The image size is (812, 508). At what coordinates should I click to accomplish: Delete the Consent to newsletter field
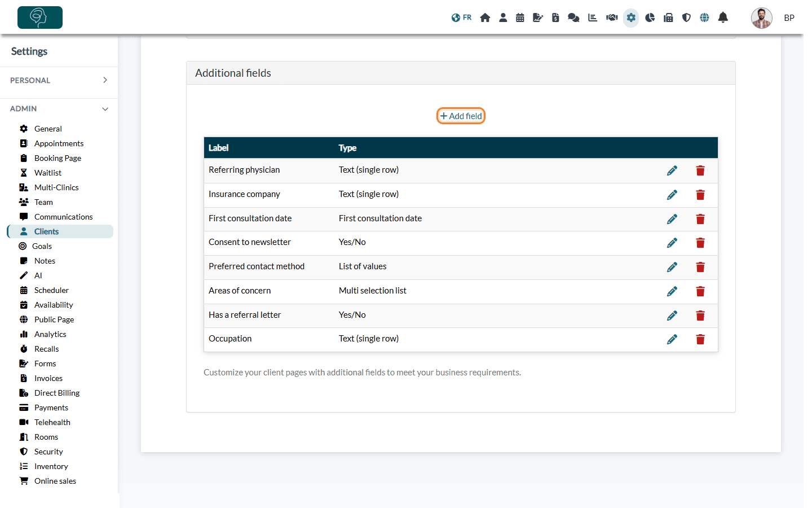click(x=700, y=243)
